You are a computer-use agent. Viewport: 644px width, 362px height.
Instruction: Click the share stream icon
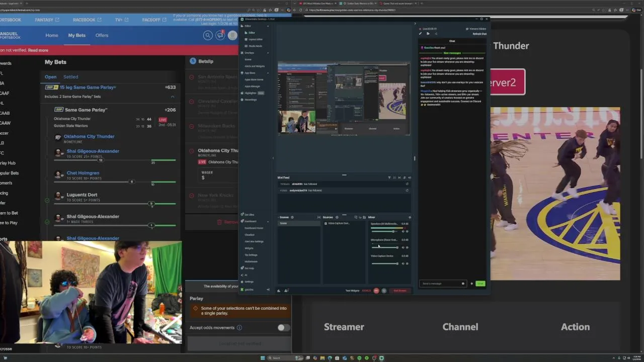436,34
